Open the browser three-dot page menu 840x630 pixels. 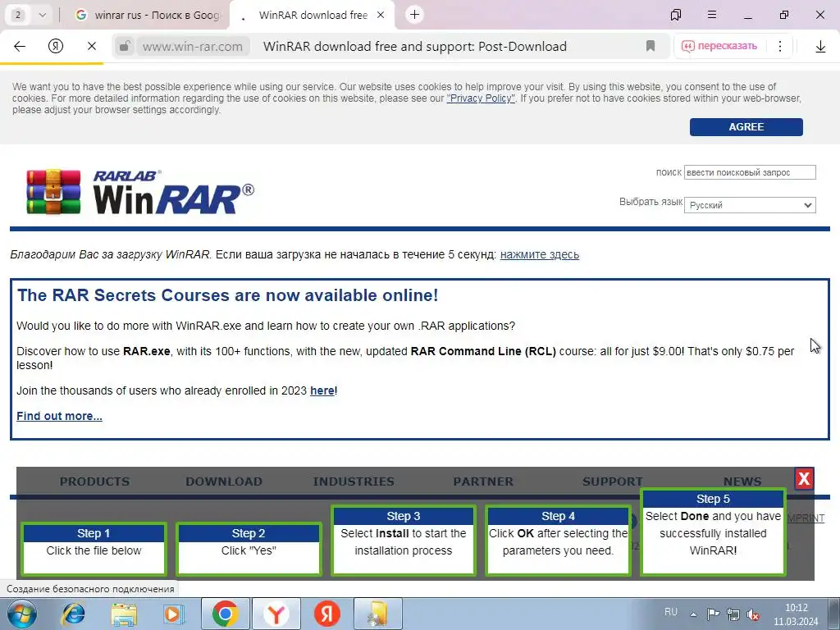[x=780, y=46]
